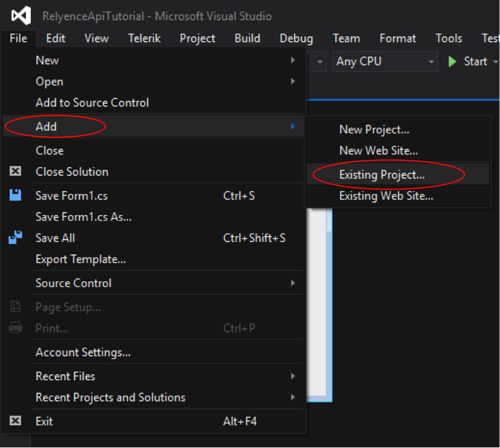Click Add to Source Control
500x448 pixels.
[x=92, y=103]
